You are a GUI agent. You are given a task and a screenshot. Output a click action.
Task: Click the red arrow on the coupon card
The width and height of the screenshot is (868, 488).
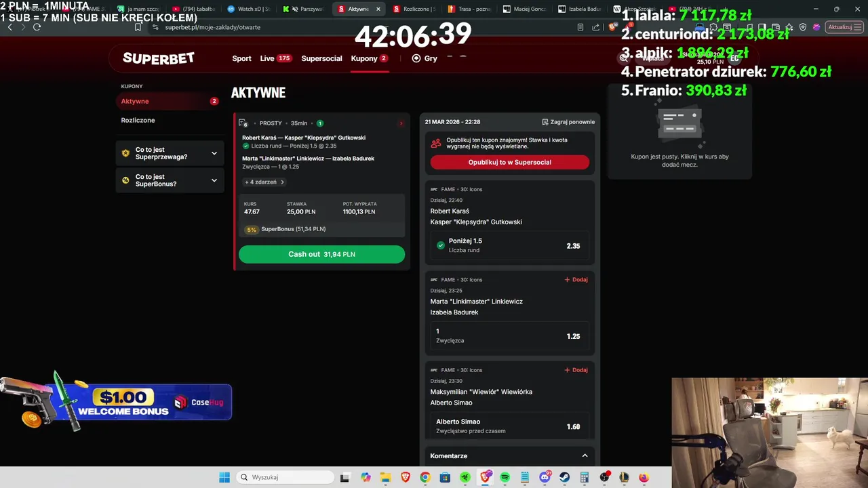click(401, 123)
